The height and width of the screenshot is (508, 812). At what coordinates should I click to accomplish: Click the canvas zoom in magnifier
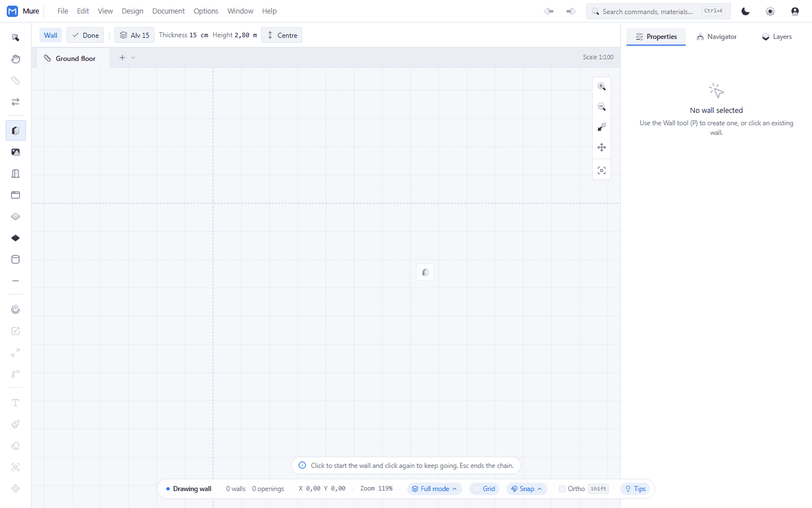click(x=602, y=86)
